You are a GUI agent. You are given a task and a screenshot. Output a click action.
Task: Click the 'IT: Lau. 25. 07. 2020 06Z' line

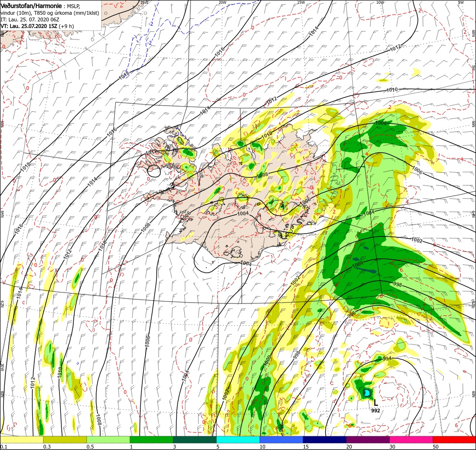(30, 20)
